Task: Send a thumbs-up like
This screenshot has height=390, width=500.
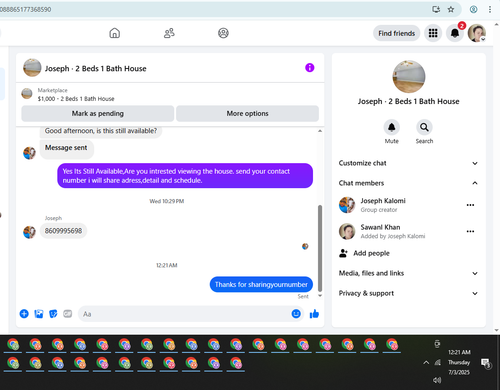Action: (314, 314)
